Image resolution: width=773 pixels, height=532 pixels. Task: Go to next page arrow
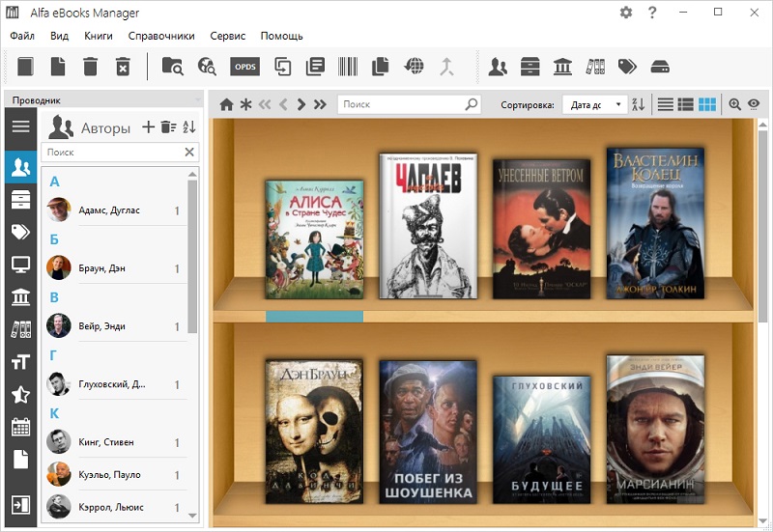pos(301,104)
